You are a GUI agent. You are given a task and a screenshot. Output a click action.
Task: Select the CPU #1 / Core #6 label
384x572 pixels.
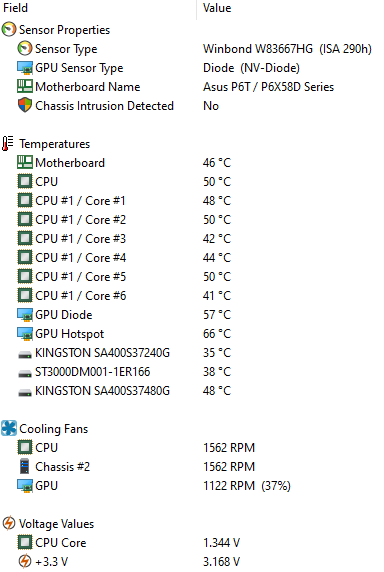tap(80, 295)
